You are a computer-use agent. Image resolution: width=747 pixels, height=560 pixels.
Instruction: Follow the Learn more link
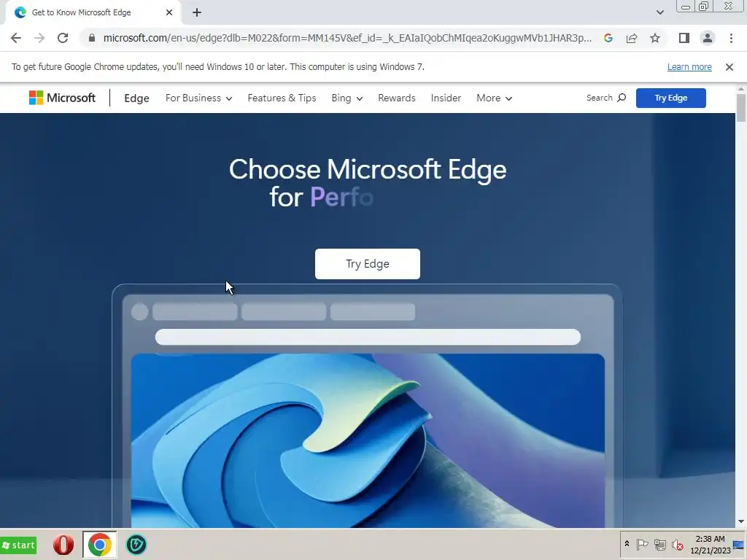(x=689, y=67)
